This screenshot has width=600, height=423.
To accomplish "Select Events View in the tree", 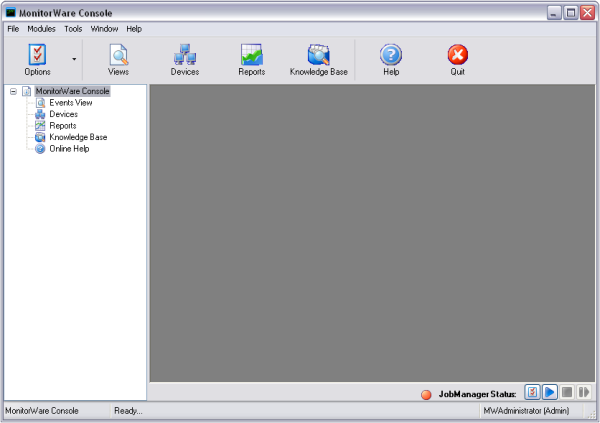I will (71, 103).
